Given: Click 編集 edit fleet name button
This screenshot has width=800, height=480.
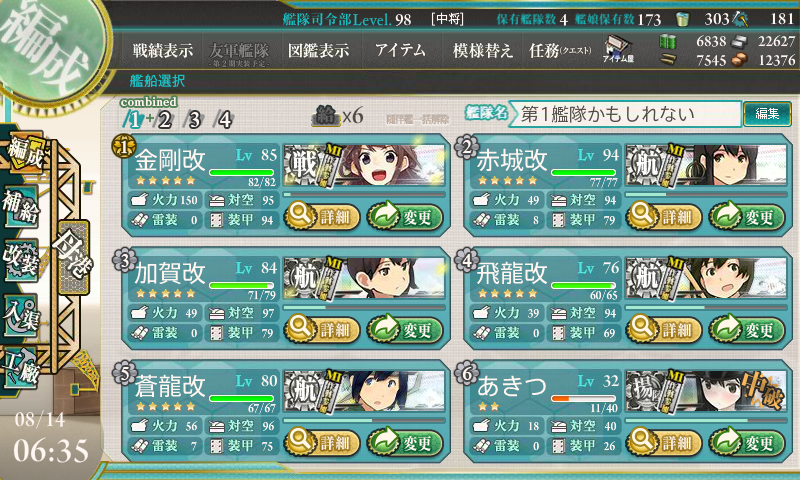Looking at the screenshot, I should pyautogui.click(x=767, y=114).
